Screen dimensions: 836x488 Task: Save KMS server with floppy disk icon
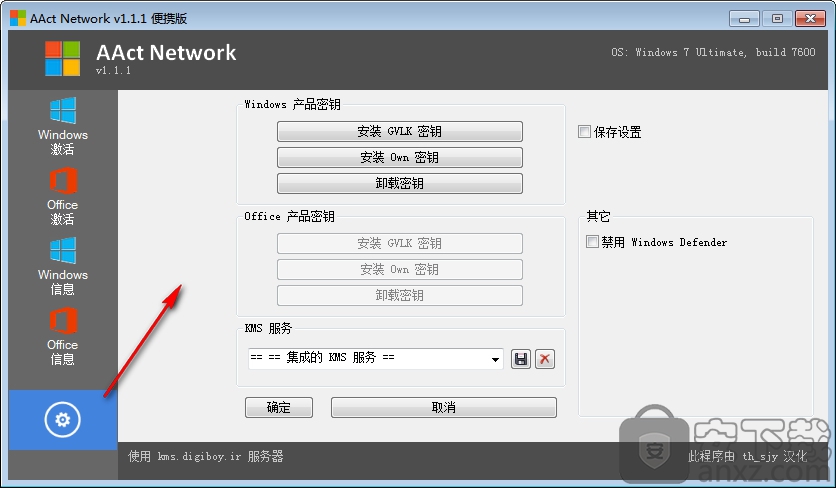pos(520,359)
